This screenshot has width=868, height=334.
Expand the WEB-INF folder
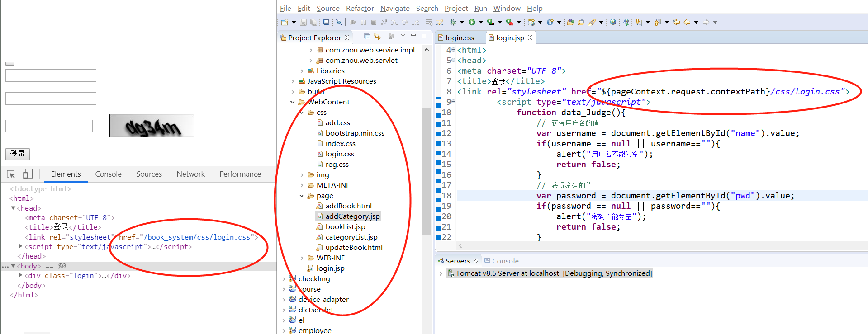tap(302, 258)
